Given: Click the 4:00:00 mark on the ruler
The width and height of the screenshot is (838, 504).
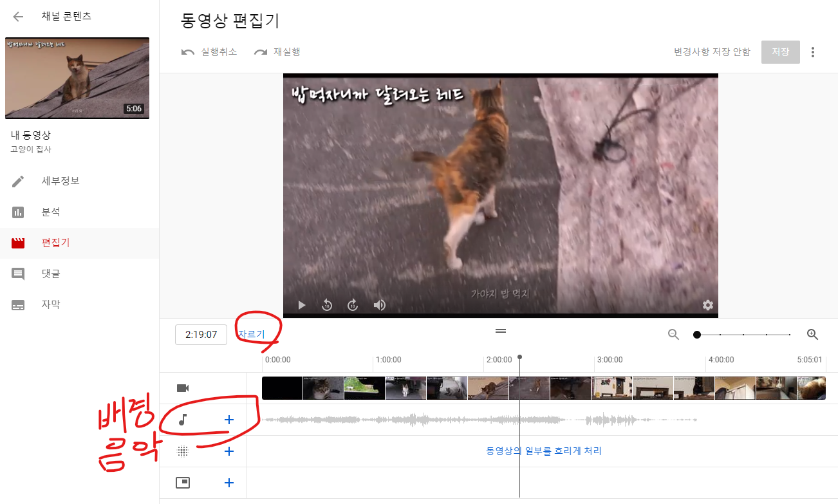Looking at the screenshot, I should click(x=721, y=360).
